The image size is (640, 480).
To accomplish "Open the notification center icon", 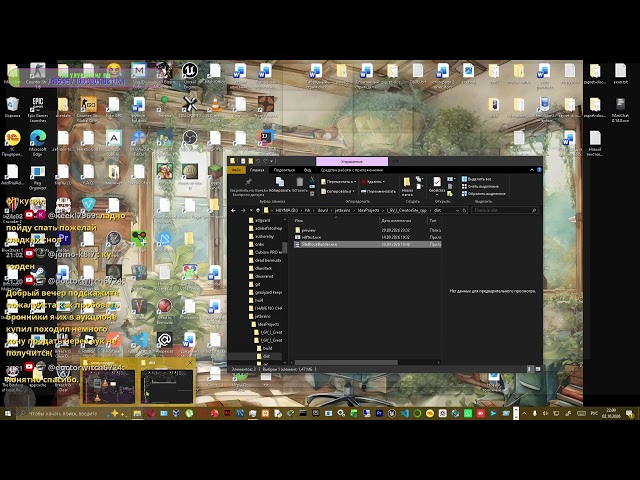I will pyautogui.click(x=630, y=413).
